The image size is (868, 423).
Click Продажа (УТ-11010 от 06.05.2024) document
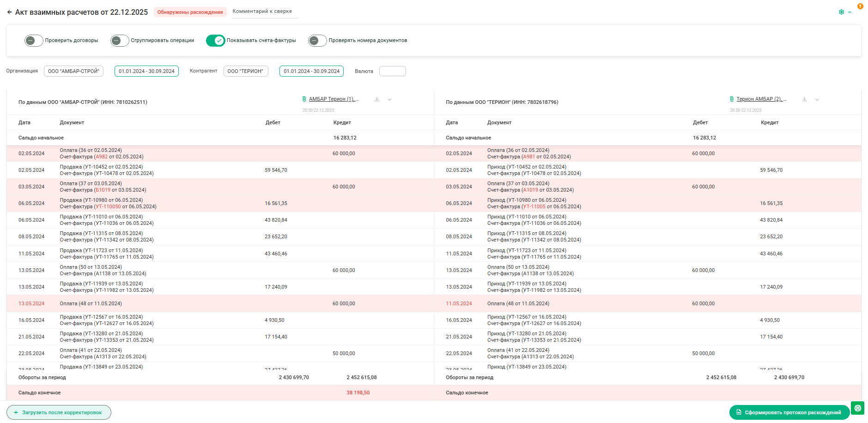click(x=101, y=217)
